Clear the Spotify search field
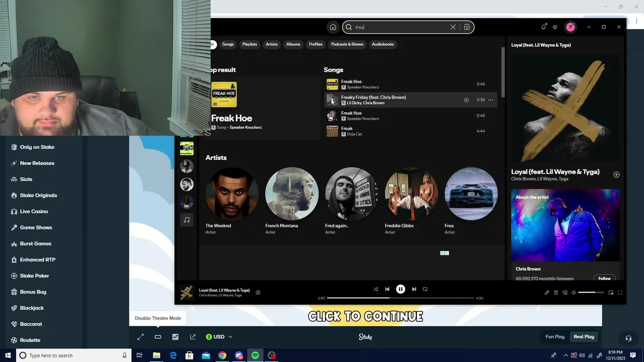The height and width of the screenshot is (362, 644). coord(453,27)
